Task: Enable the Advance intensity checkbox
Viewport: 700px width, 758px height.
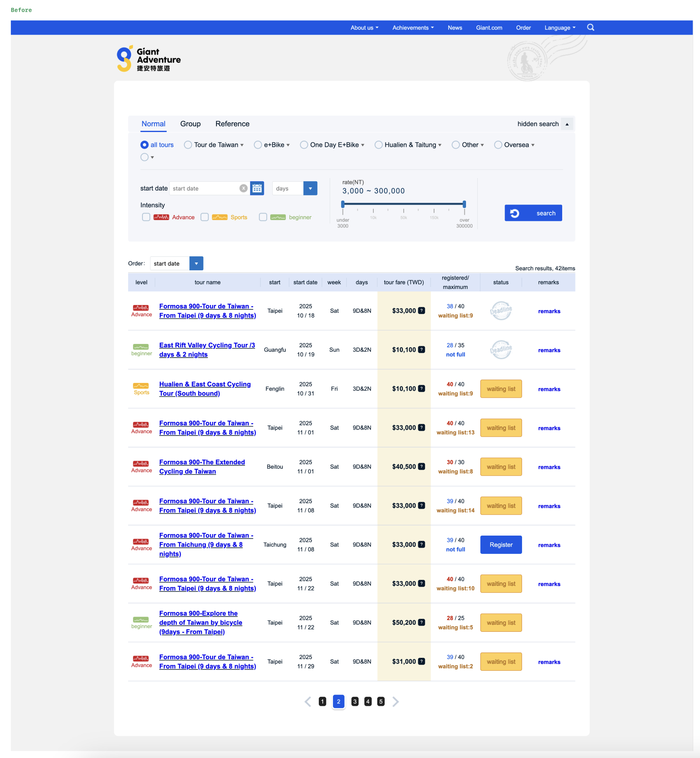Action: [x=146, y=217]
